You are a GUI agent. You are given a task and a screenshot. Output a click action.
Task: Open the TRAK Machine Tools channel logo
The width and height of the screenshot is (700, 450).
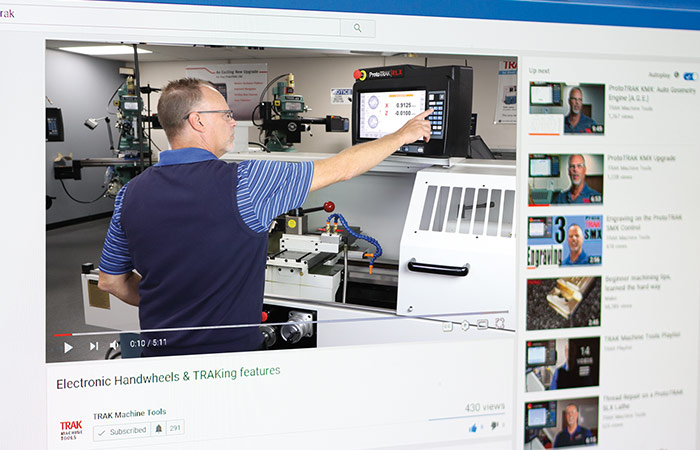71,430
